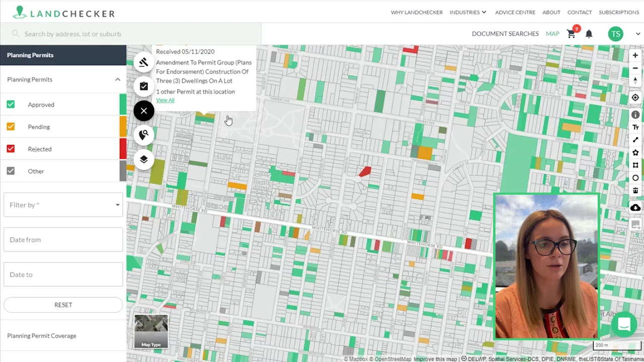This screenshot has width=644, height=362.
Task: Open TS user account avatar
Action: [x=615, y=34]
